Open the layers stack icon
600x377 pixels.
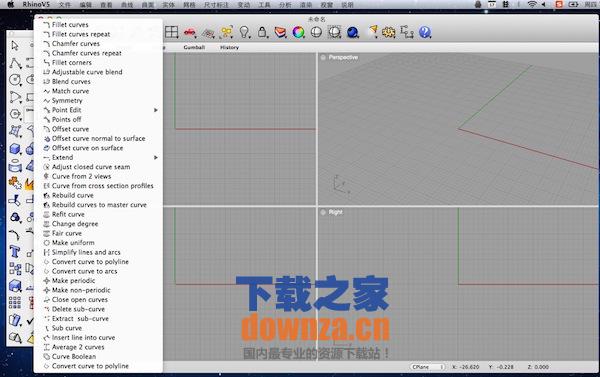point(280,33)
